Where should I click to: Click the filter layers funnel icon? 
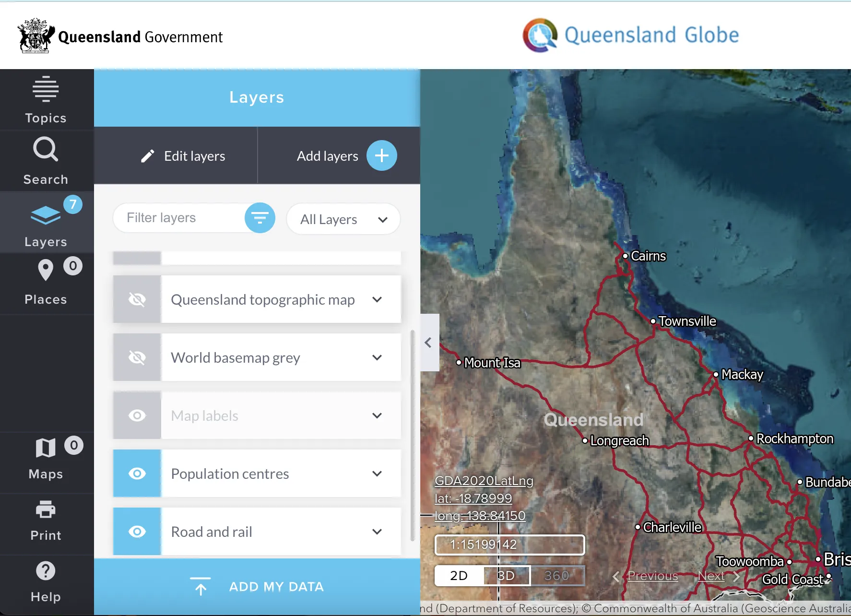tap(260, 218)
